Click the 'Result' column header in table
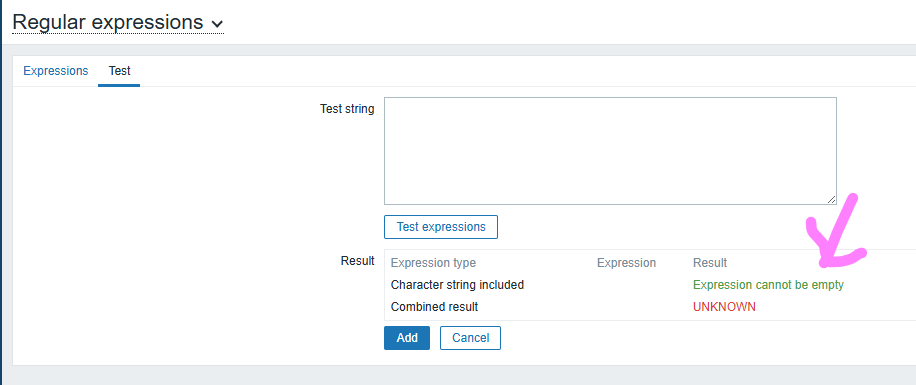Screen dimensions: 916x385 [710, 263]
